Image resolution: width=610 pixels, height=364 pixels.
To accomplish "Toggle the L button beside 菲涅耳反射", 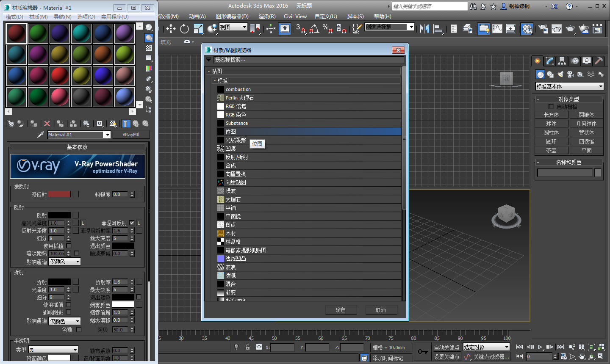I will point(139,223).
